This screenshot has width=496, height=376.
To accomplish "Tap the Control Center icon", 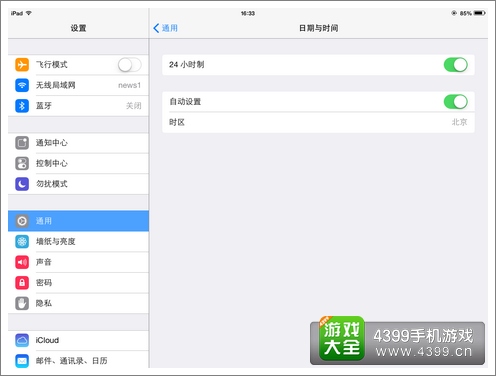I will click(22, 164).
